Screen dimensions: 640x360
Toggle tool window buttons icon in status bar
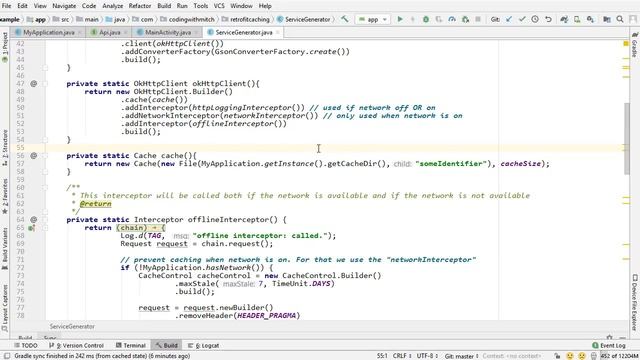pyautogui.click(x=6, y=356)
